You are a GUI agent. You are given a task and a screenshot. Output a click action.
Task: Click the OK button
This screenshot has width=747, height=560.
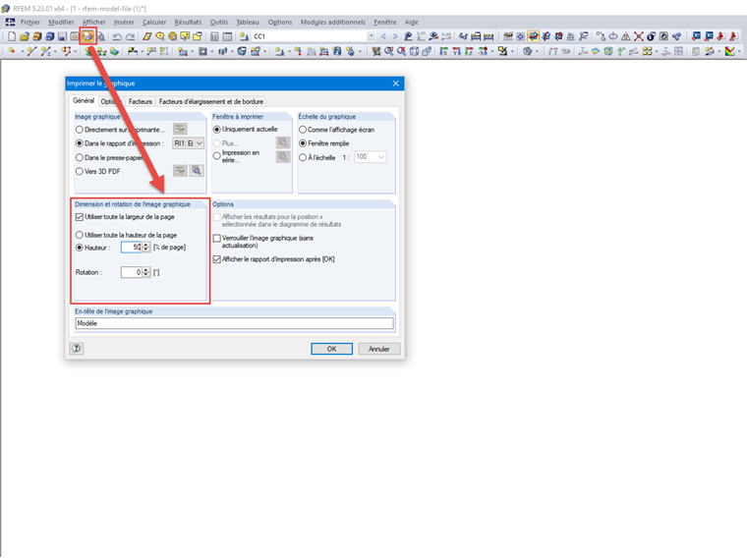[331, 349]
